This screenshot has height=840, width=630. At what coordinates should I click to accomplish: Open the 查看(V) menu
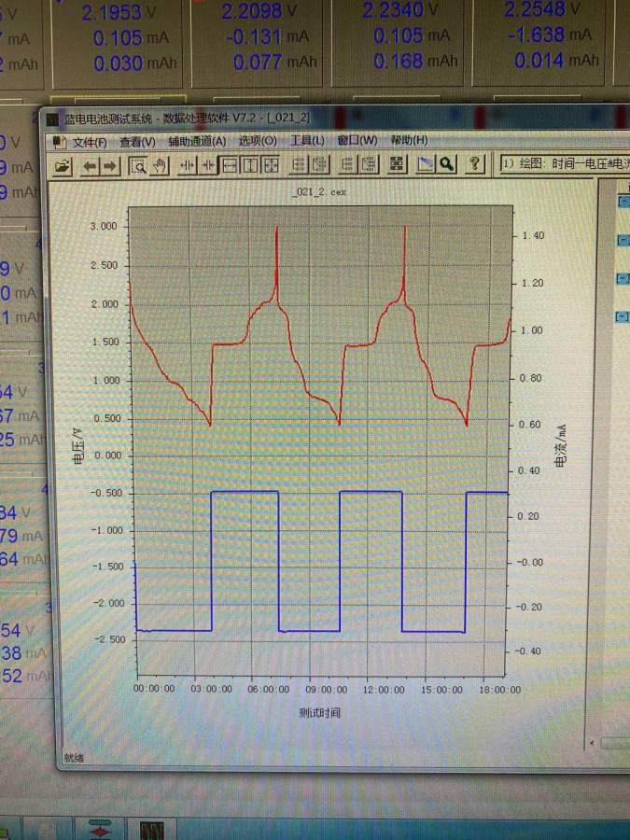coord(137,141)
